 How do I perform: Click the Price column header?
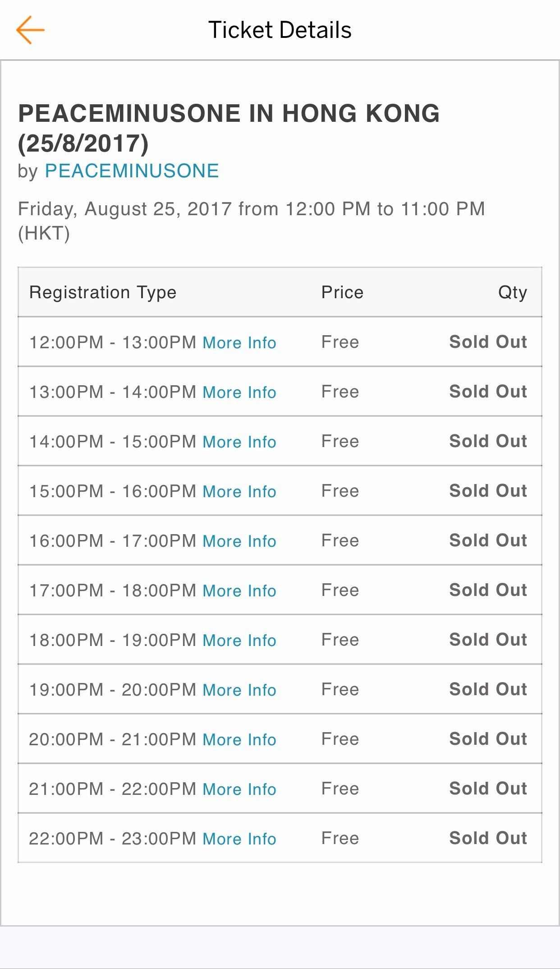point(342,292)
